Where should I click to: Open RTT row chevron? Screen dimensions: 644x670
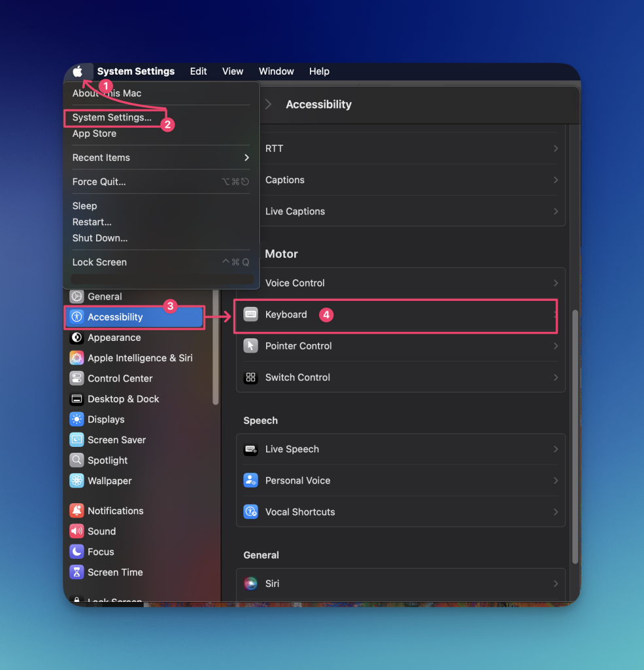tap(556, 149)
